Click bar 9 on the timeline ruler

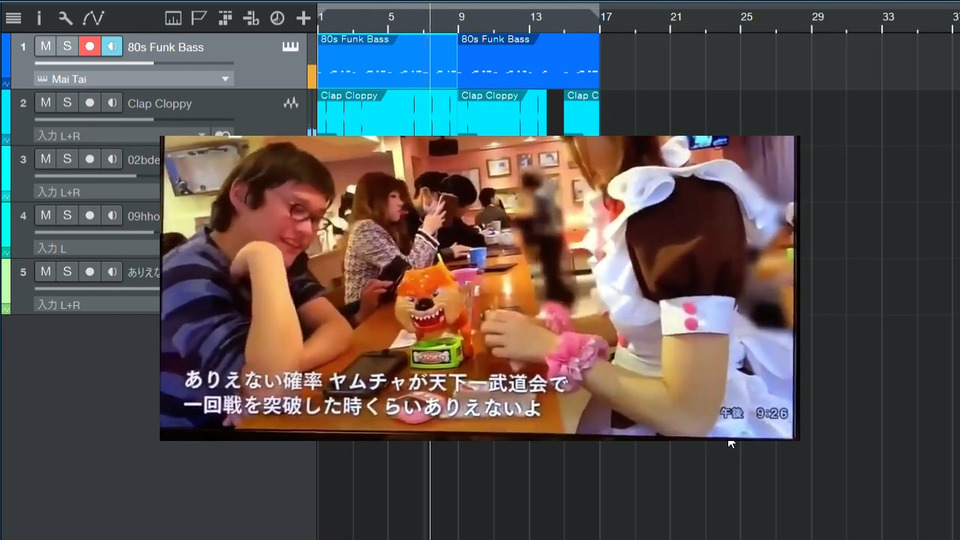click(461, 17)
